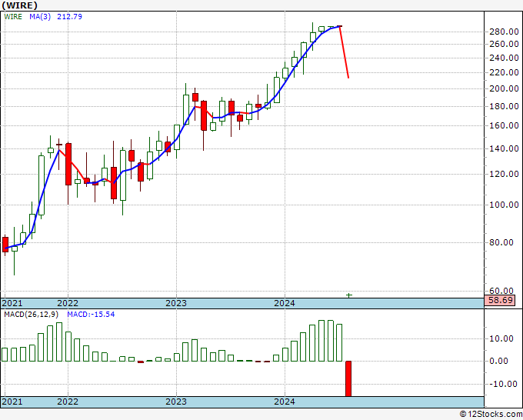Image resolution: width=523 pixels, height=420 pixels.
Task: Click the 260.00 price axis label
Action: coord(504,44)
